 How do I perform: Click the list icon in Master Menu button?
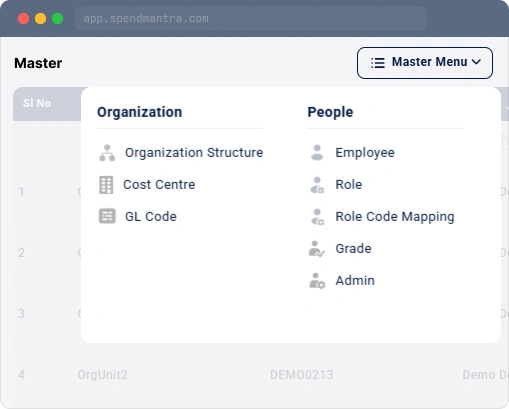click(x=378, y=63)
